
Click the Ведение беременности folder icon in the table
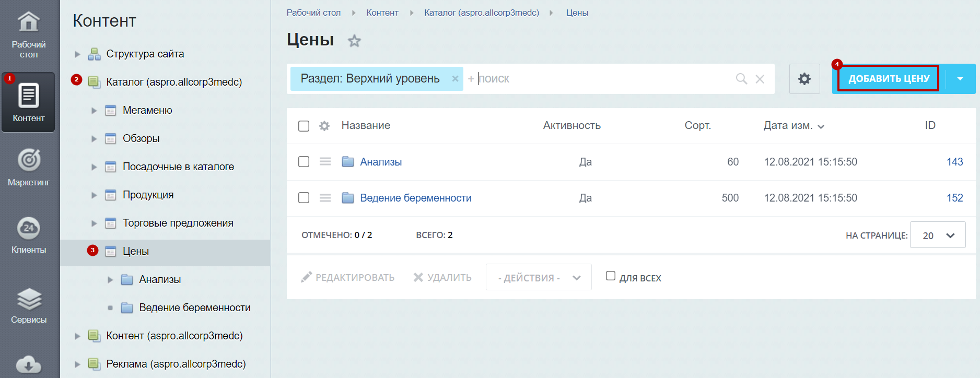(348, 198)
